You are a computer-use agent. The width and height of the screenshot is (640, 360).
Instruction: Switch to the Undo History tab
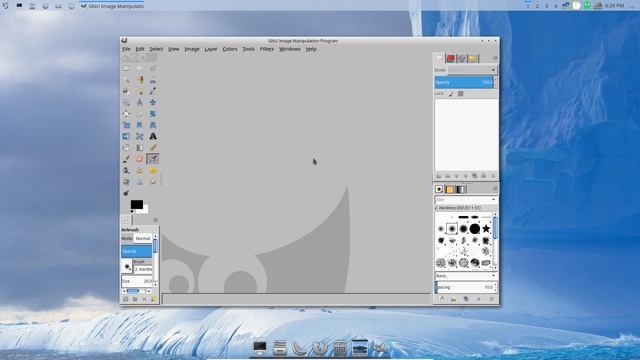pyautogui.click(x=473, y=59)
